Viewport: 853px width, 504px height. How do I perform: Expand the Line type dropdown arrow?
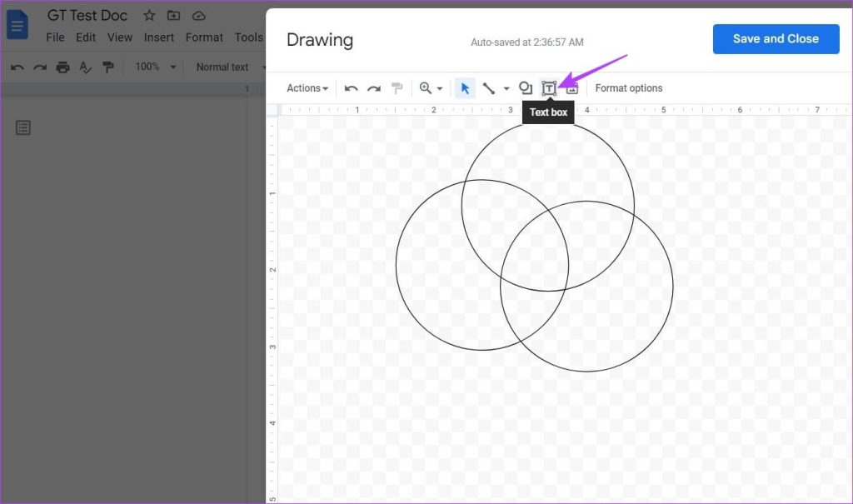pyautogui.click(x=506, y=88)
